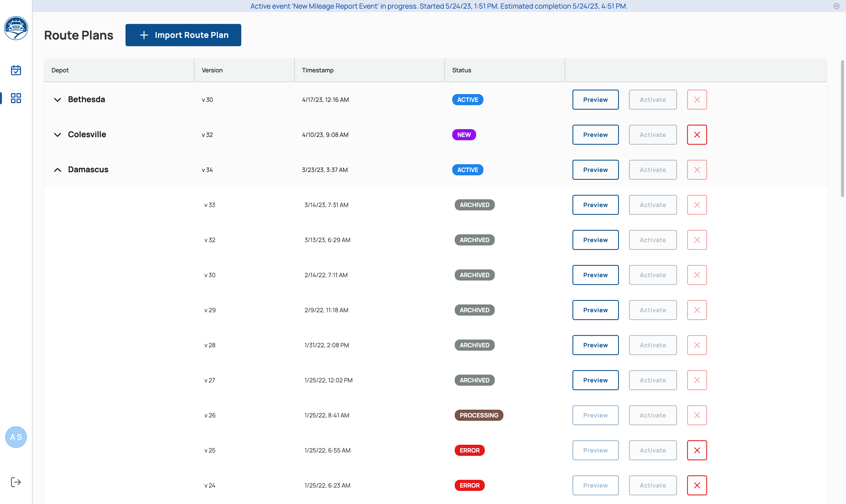Dismiss the active event notification banner
Viewport: 846px width, 504px height.
[836, 6]
